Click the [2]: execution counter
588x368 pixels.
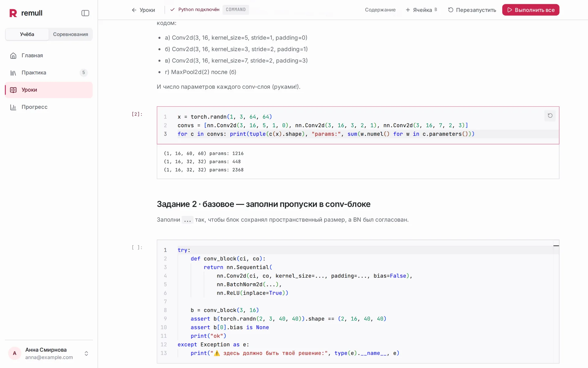pyautogui.click(x=137, y=114)
